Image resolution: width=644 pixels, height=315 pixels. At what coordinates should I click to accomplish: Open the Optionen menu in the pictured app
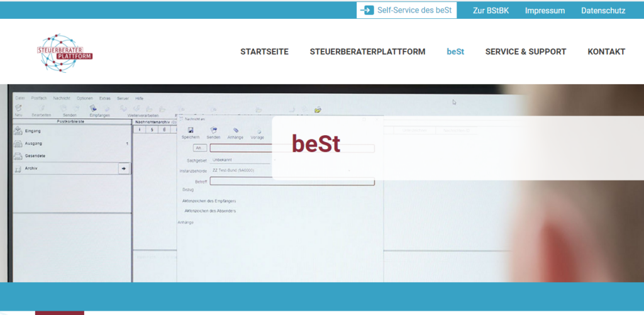[x=85, y=99]
